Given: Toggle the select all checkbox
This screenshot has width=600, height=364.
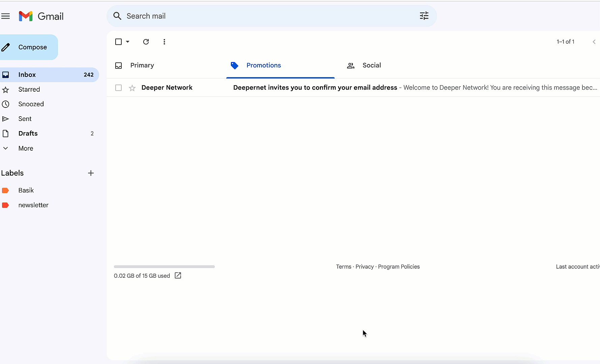Looking at the screenshot, I should pyautogui.click(x=118, y=42).
